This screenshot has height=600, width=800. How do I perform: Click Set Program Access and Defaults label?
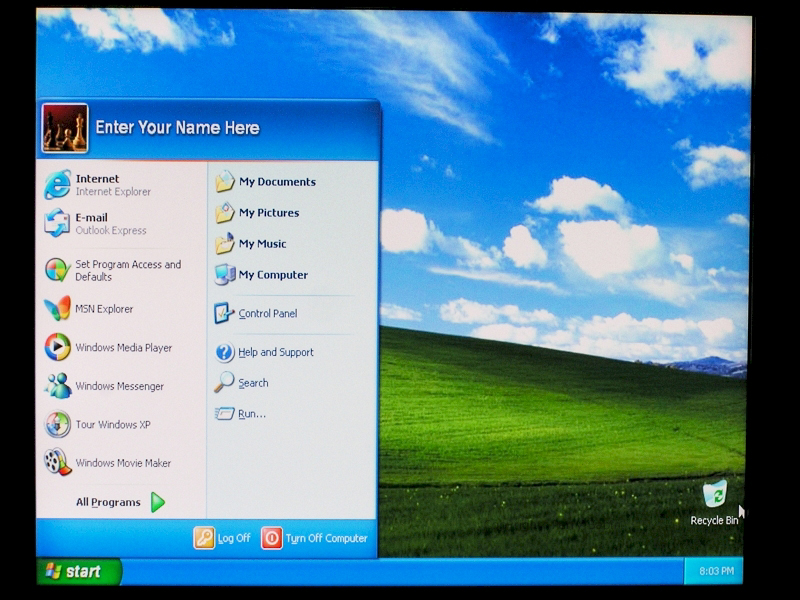point(128,270)
